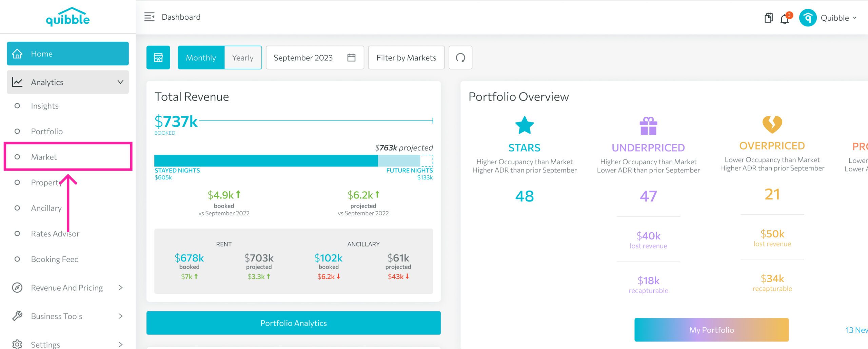Open Quibble account dropdown arrow
Image resolution: width=868 pixels, height=349 pixels.
click(855, 18)
